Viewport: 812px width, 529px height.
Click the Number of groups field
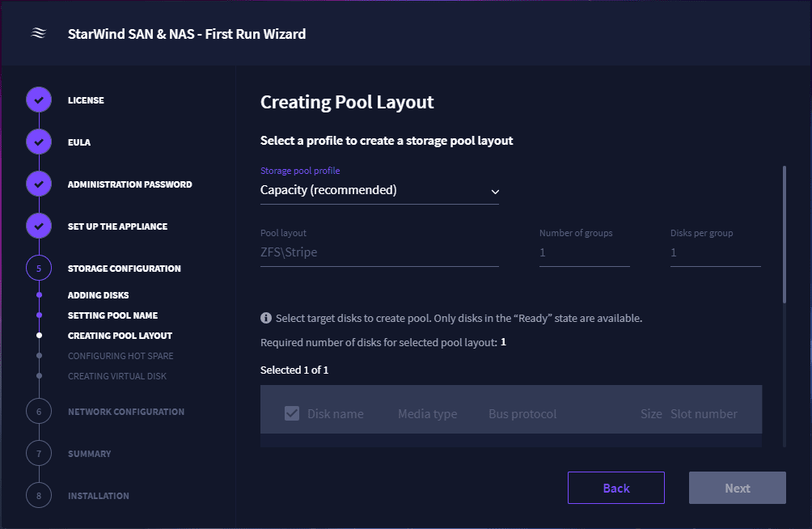585,253
